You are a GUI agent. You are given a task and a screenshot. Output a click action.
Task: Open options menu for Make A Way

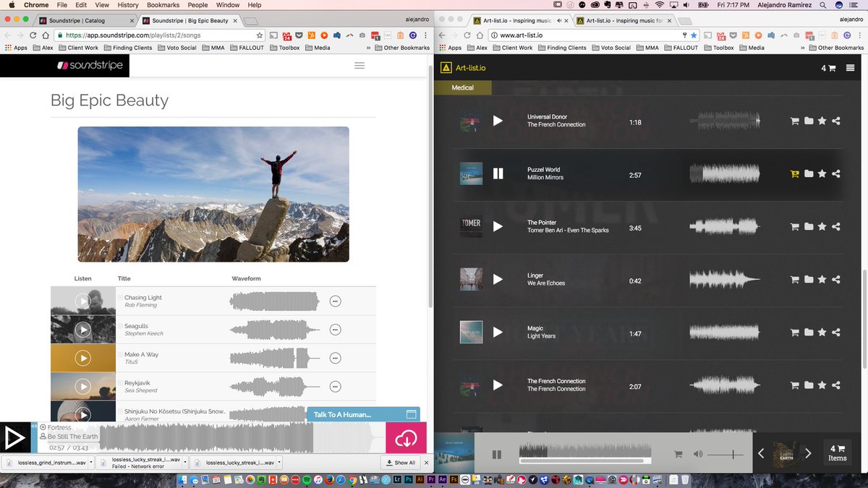click(335, 358)
